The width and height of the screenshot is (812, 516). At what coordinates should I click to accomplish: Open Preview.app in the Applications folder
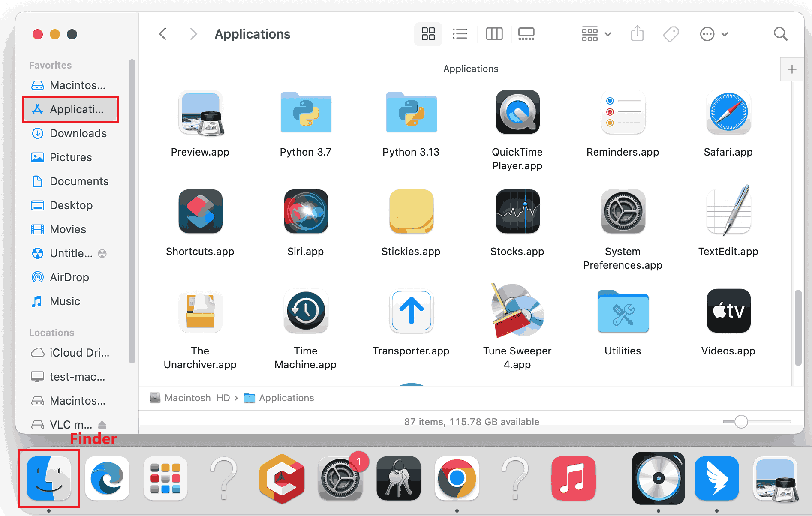[200, 113]
